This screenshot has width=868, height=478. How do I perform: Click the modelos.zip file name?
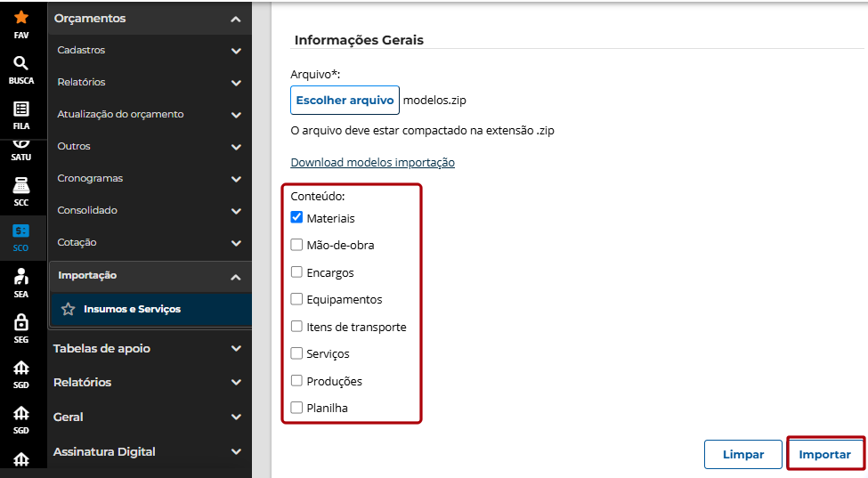click(434, 100)
